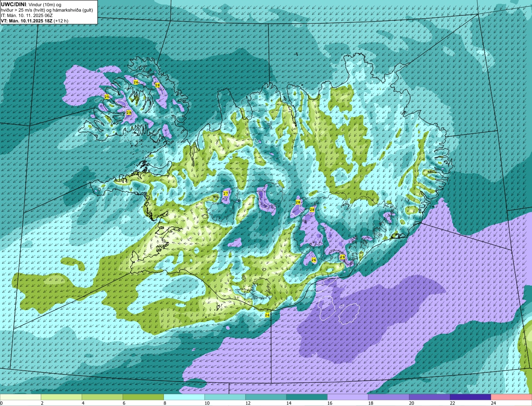Click the 'VT: Mán. 10.11.2025 18Z (+12 h)' text
The image size is (532, 406).
tap(35, 20)
